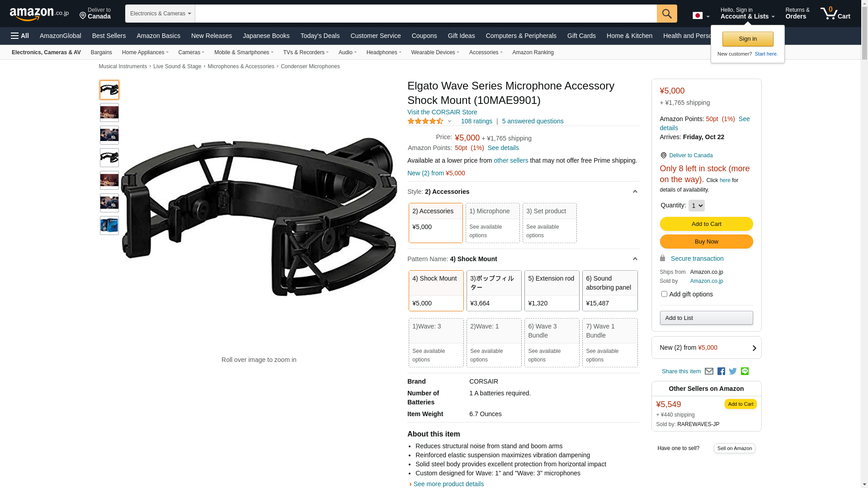The image size is (868, 488).
Task: Share this item on Twitter
Action: [x=733, y=371]
